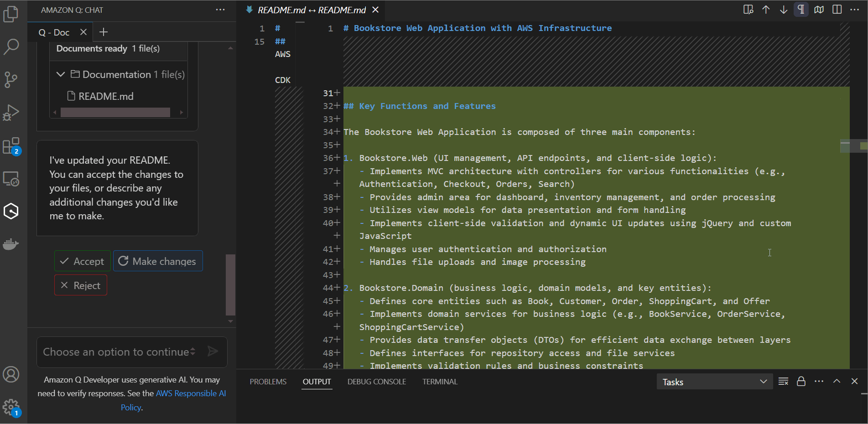Click 'Handles file uploads and image processing' line
868x424 pixels.
(478, 262)
